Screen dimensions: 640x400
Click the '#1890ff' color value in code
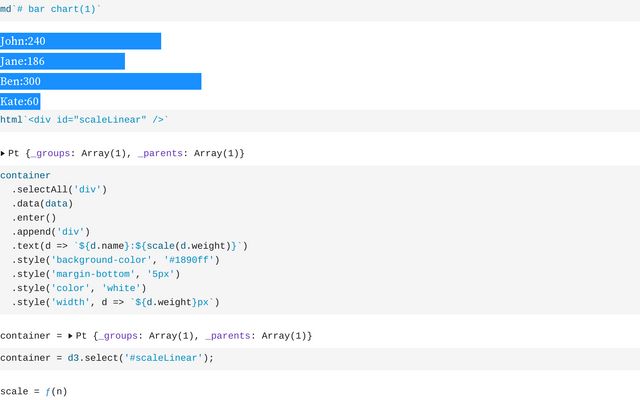(x=189, y=260)
